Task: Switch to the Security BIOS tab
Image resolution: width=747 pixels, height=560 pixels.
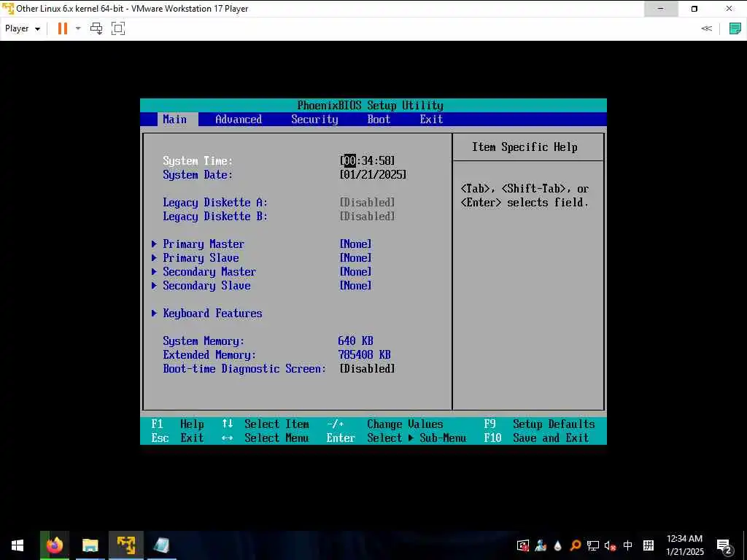Action: pyautogui.click(x=314, y=119)
